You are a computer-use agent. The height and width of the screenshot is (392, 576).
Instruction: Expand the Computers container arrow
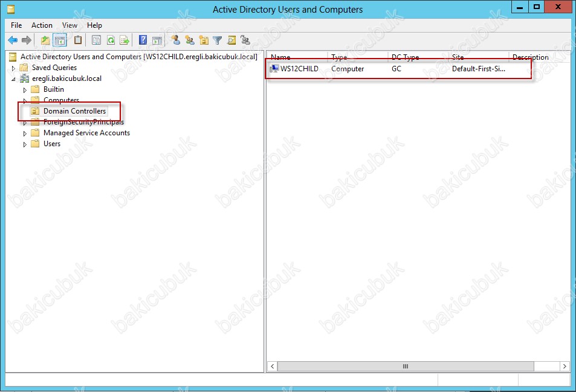pyautogui.click(x=25, y=101)
